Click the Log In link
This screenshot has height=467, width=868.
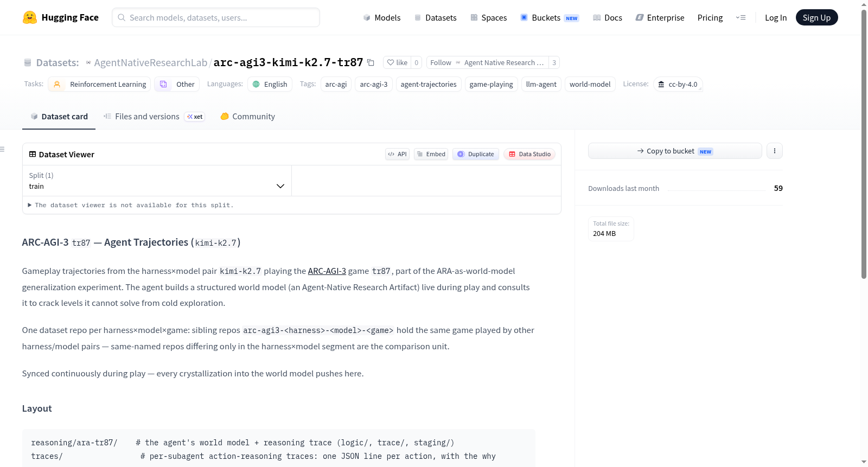pyautogui.click(x=776, y=17)
